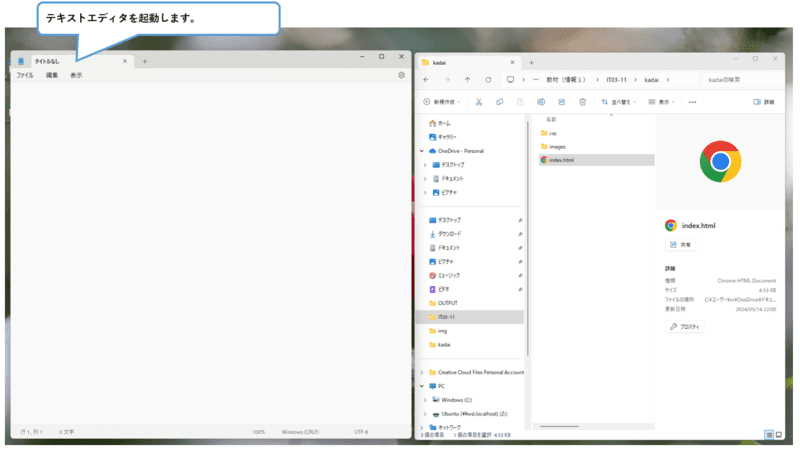
Task: Click the Cut scissors icon in Explorer toolbar
Action: (479, 102)
